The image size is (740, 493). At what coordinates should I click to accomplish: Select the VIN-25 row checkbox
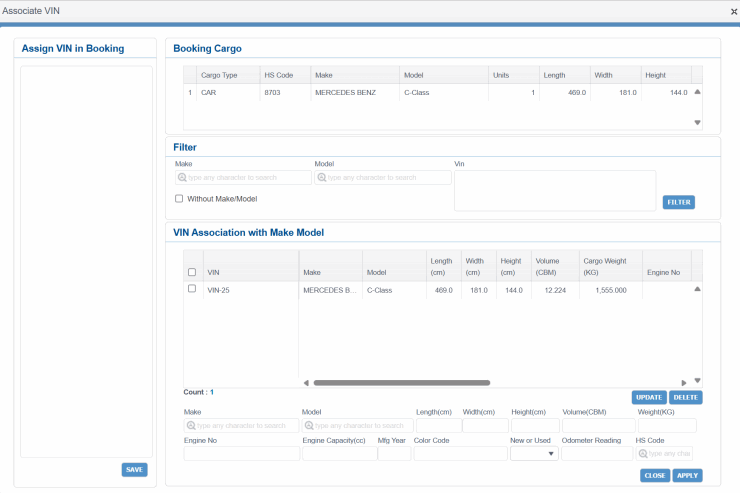(x=192, y=289)
